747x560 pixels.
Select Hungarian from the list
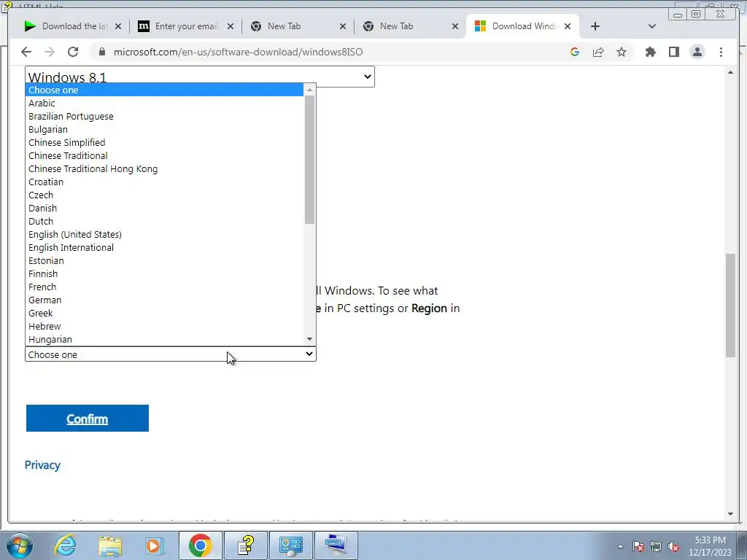pos(164,340)
